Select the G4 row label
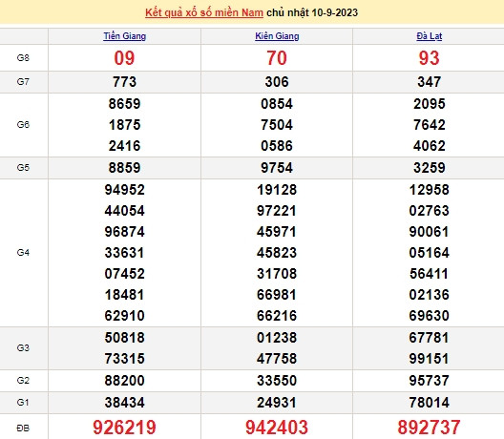 [23, 253]
